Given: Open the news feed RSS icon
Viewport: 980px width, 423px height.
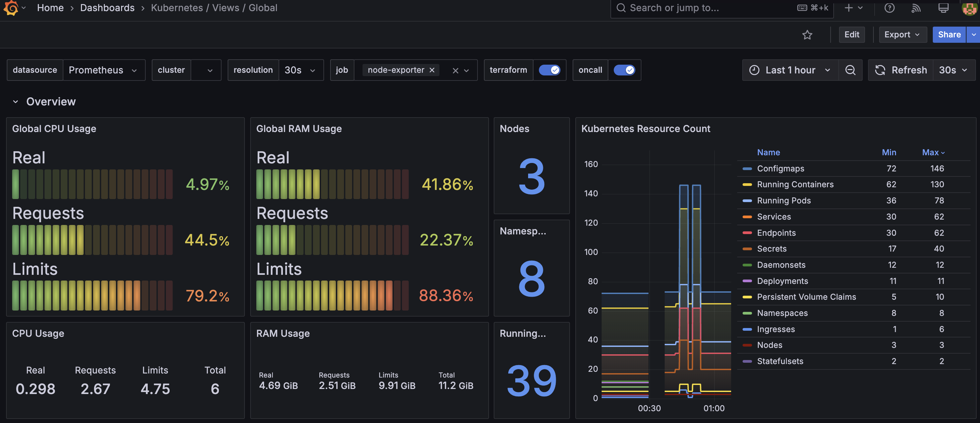Looking at the screenshot, I should (916, 8).
